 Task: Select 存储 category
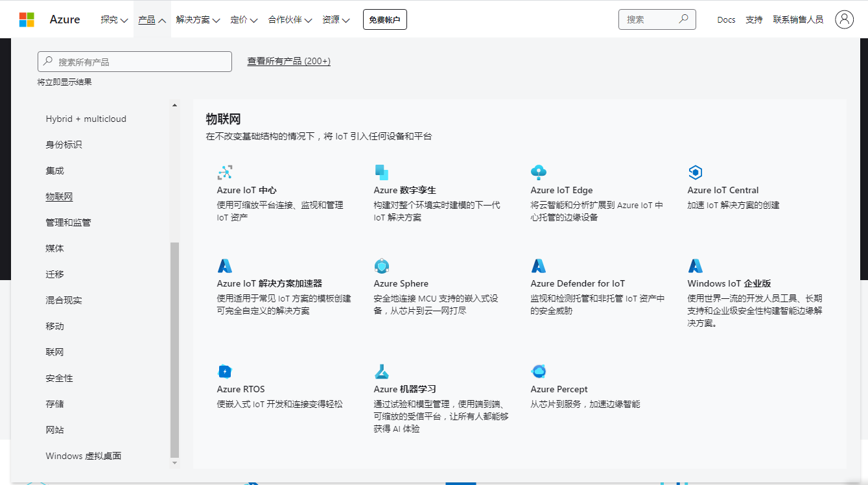point(54,404)
